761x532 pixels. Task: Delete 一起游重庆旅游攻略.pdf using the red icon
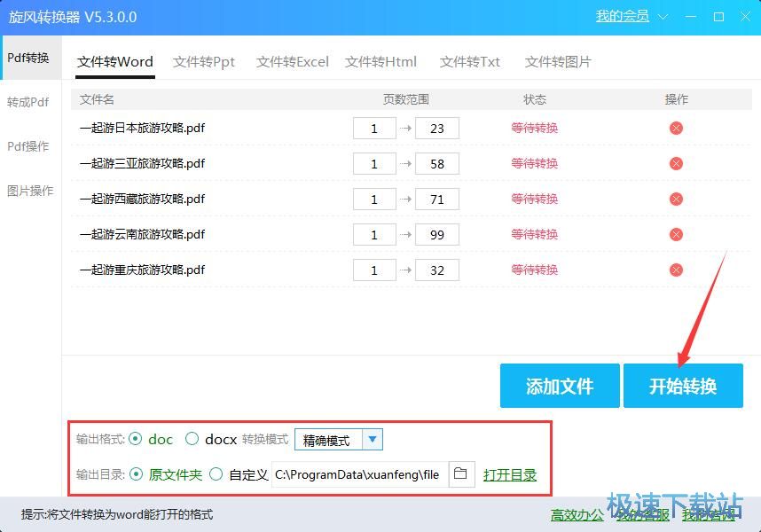[x=676, y=270]
